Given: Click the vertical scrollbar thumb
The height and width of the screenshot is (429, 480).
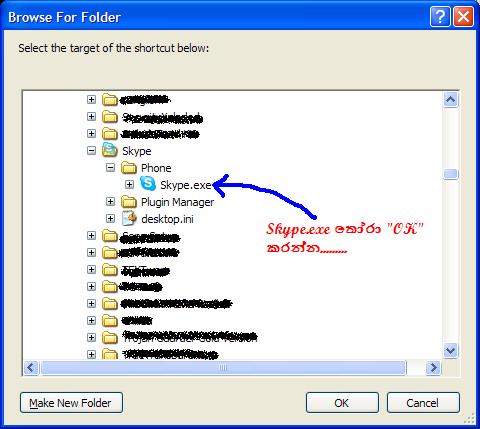Looking at the screenshot, I should (451, 174).
